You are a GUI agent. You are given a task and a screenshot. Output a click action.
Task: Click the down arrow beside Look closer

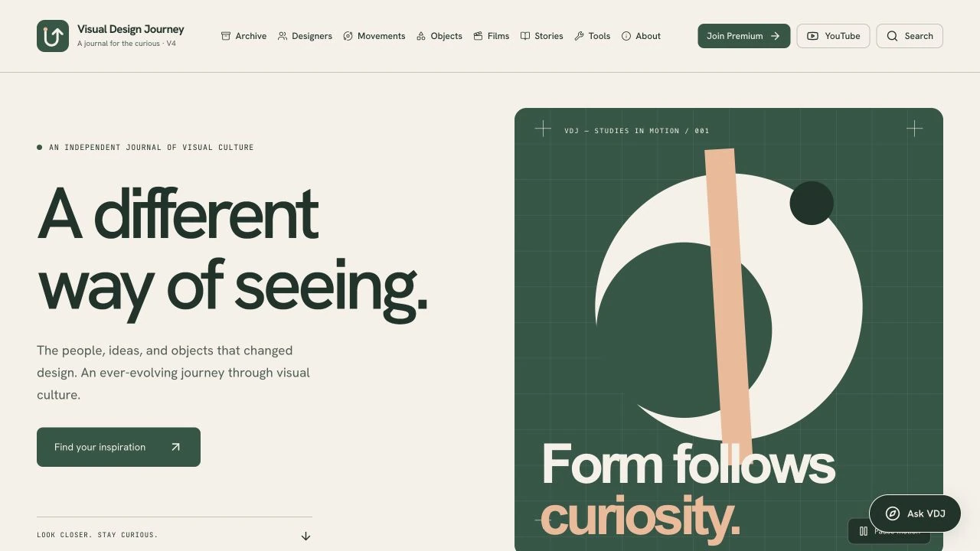305,536
